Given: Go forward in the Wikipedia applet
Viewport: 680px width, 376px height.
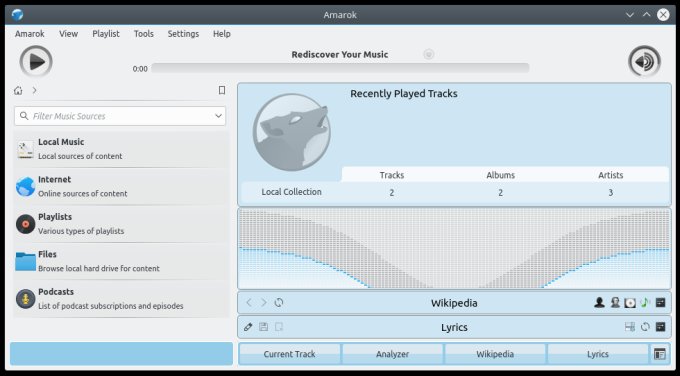Looking at the screenshot, I should [x=264, y=303].
